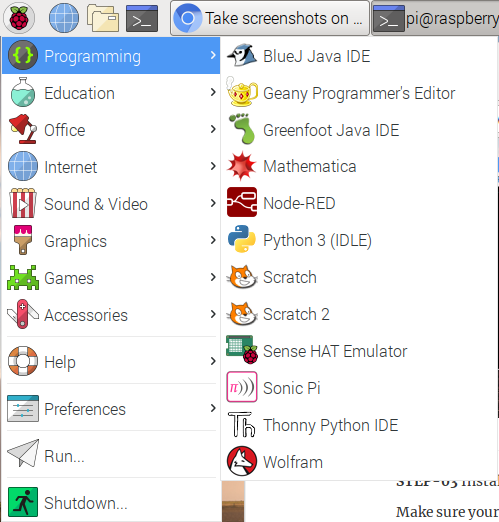Click the Run paper plane icon
This screenshot has height=522, width=499.
[23, 453]
